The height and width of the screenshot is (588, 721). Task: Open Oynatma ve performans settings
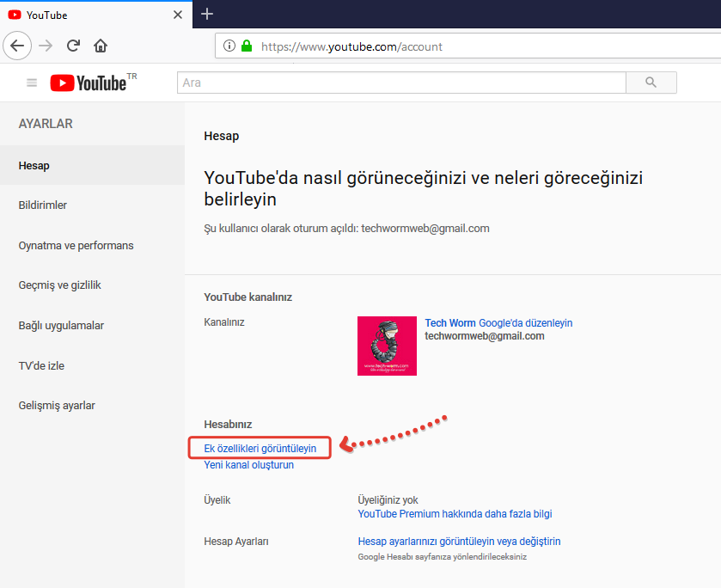(76, 246)
